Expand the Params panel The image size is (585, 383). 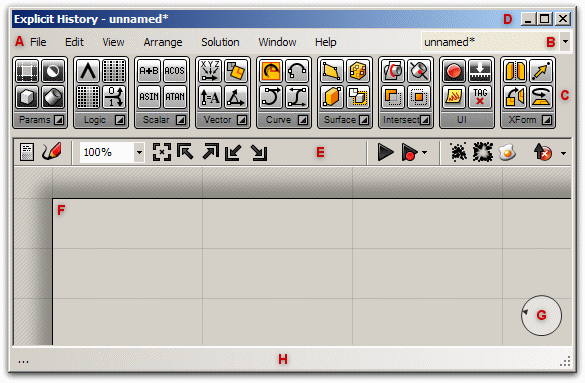59,120
